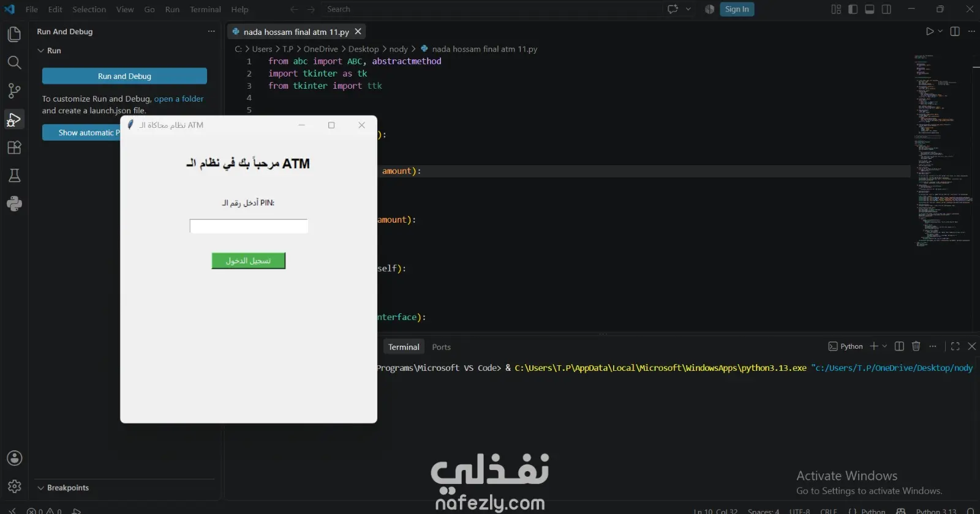Image resolution: width=980 pixels, height=514 pixels.
Task: Run Python file with the play icon
Action: pyautogui.click(x=930, y=31)
